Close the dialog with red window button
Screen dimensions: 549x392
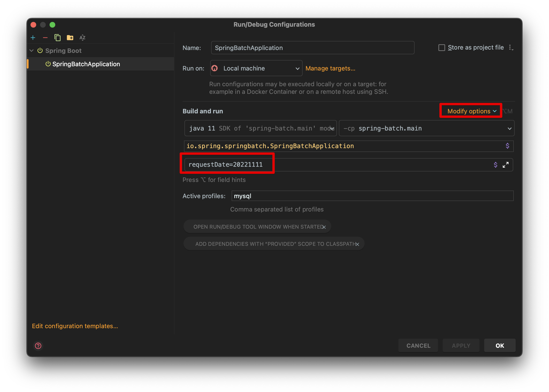tap(34, 25)
